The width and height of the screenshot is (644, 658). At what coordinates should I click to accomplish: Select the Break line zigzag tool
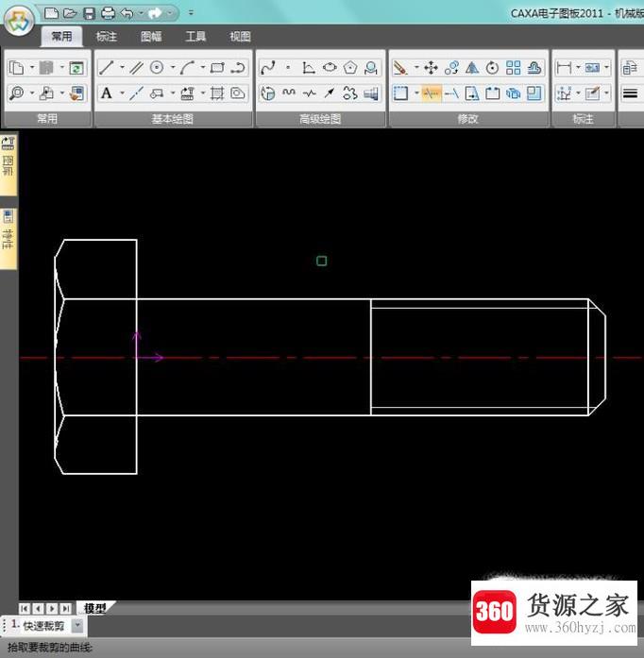[x=310, y=93]
